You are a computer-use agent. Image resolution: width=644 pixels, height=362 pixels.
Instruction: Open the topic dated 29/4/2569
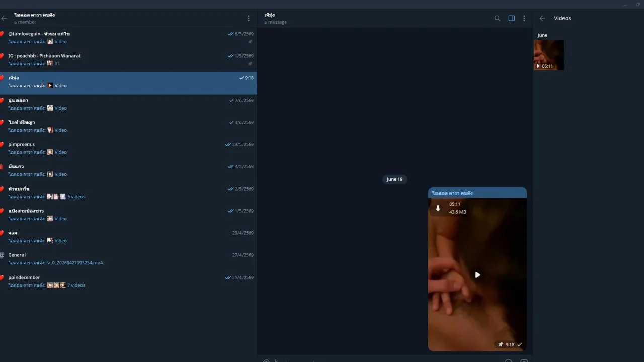pyautogui.click(x=128, y=237)
